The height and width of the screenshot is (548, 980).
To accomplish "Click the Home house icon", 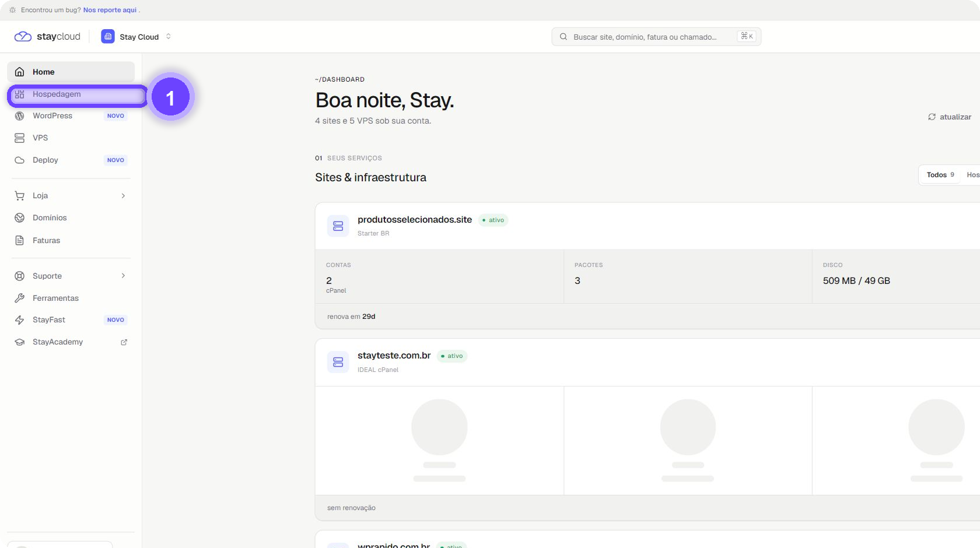I will click(20, 72).
